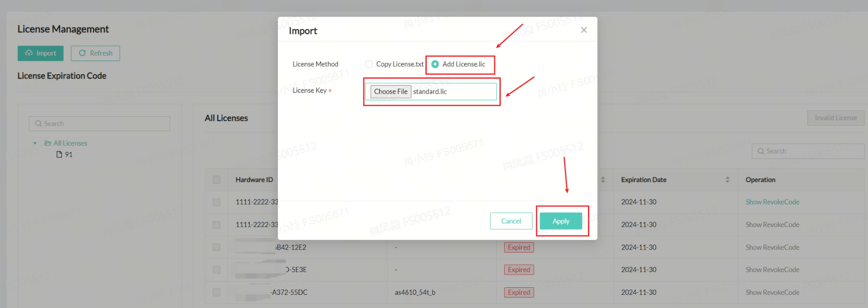Cancel the Import dialog

pos(511,221)
